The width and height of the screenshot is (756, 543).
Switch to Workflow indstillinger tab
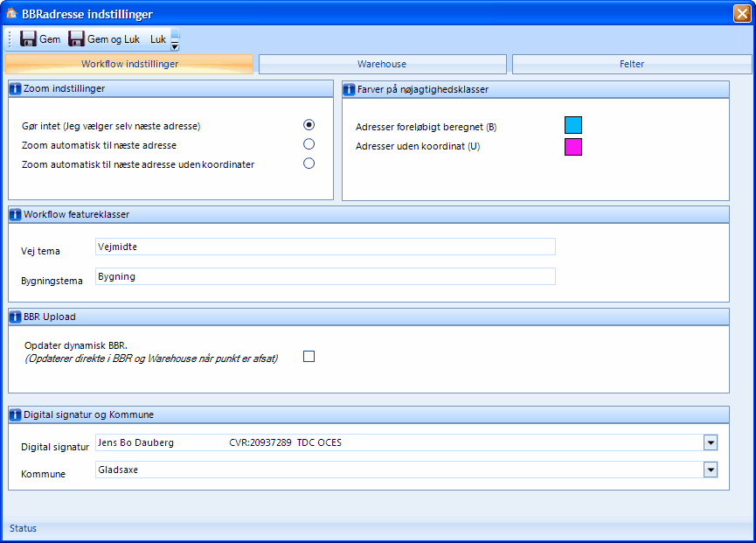[x=129, y=64]
